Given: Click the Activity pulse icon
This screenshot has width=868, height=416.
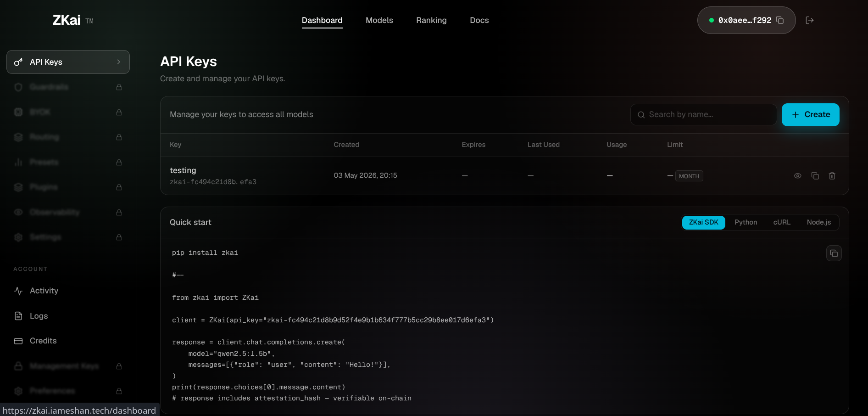Looking at the screenshot, I should coord(18,291).
